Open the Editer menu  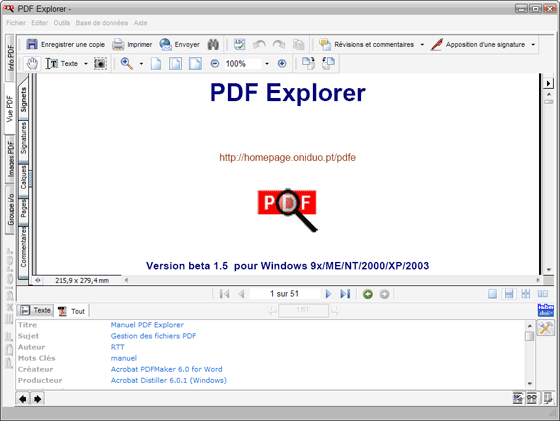click(39, 23)
